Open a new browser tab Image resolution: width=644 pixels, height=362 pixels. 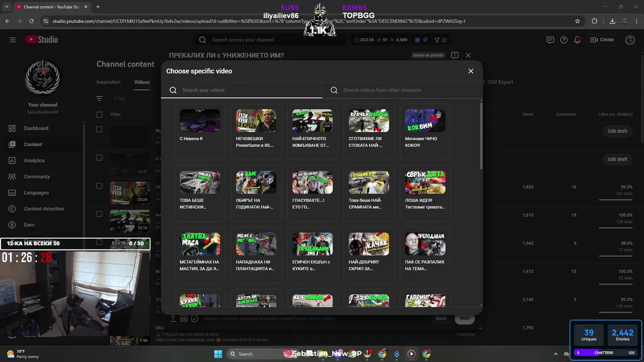click(98, 7)
